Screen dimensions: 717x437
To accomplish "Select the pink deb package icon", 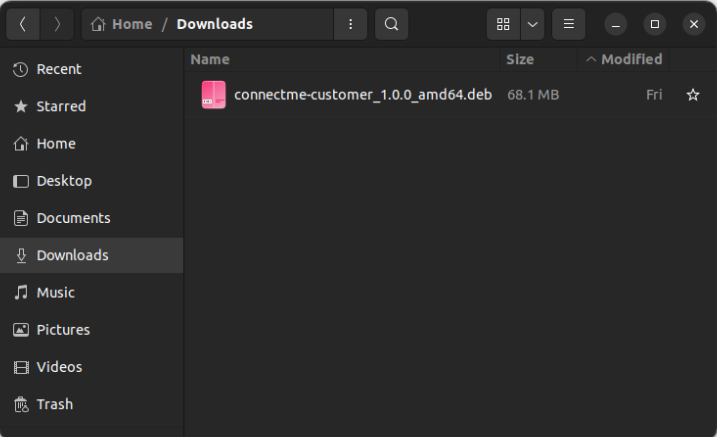I will (214, 95).
